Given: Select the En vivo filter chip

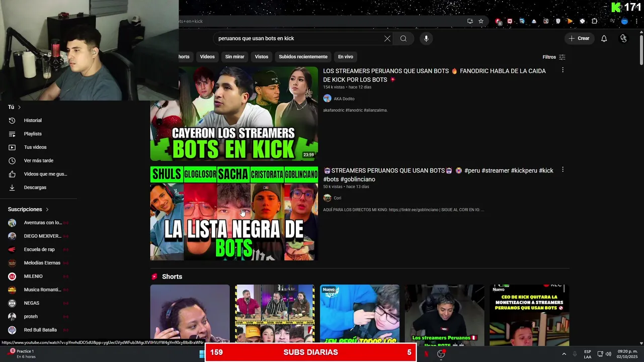Looking at the screenshot, I should (345, 57).
